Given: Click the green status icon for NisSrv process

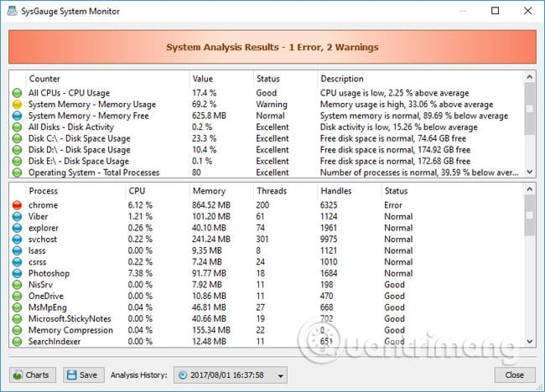Looking at the screenshot, I should (x=17, y=285).
